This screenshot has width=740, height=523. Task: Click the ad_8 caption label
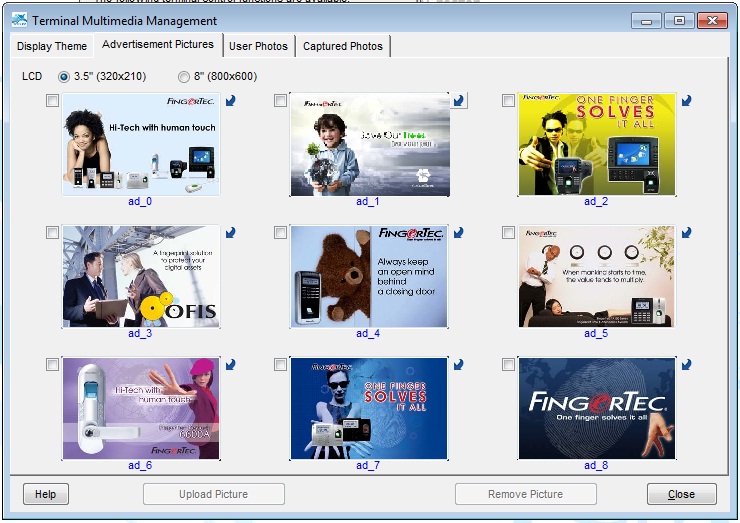pos(596,466)
